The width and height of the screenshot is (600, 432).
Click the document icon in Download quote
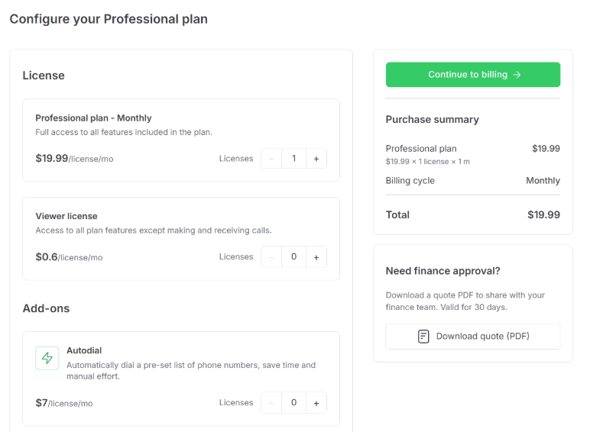[x=424, y=336]
